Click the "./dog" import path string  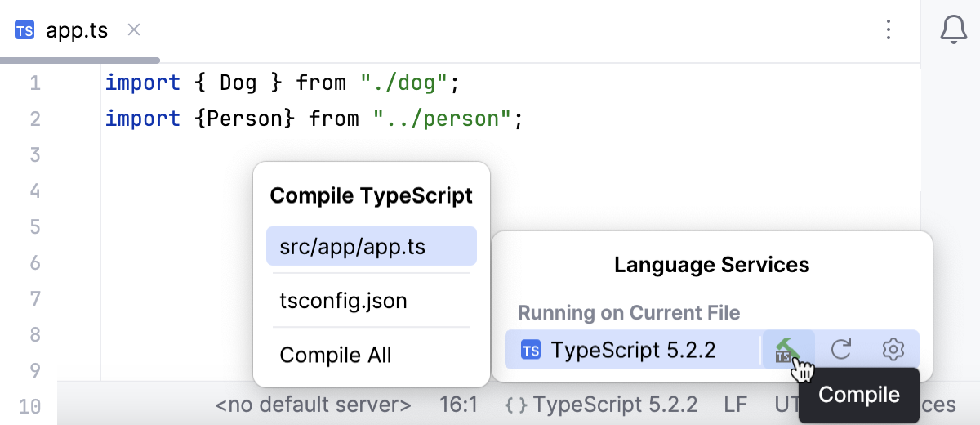point(404,83)
